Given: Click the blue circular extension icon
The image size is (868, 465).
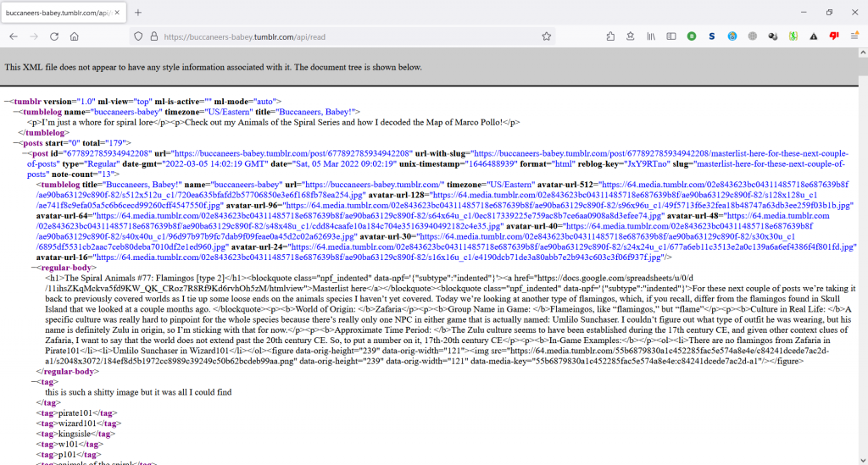Looking at the screenshot, I should [x=732, y=36].
